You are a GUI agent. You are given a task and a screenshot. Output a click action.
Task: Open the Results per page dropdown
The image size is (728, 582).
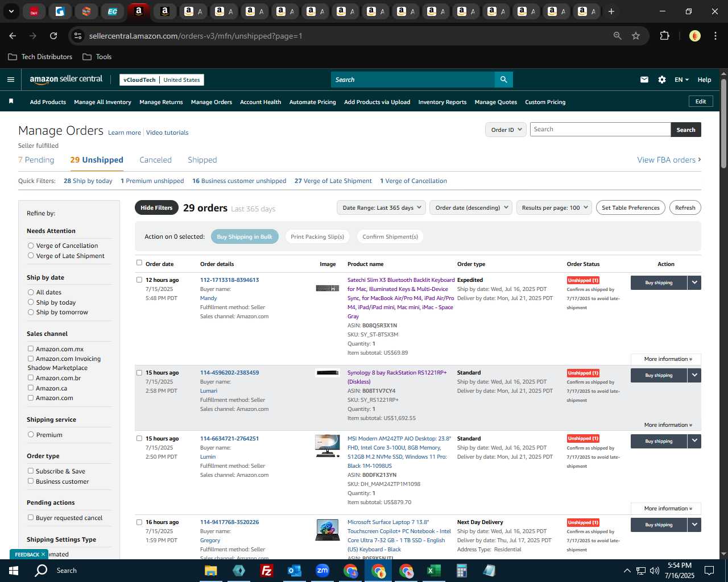coord(554,207)
